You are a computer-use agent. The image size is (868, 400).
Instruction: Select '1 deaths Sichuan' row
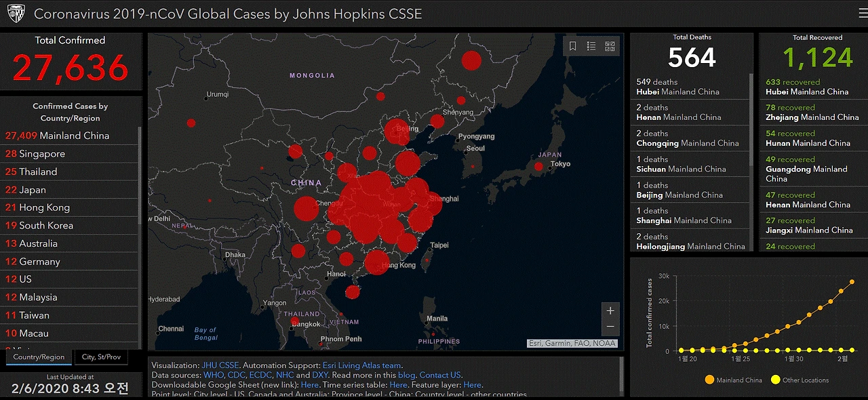coord(689,164)
